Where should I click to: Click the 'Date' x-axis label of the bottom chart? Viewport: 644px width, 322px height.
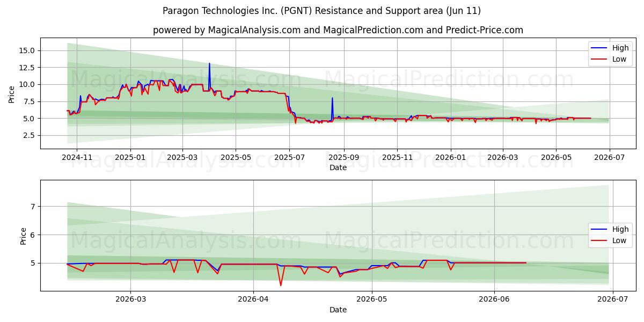tap(338, 310)
